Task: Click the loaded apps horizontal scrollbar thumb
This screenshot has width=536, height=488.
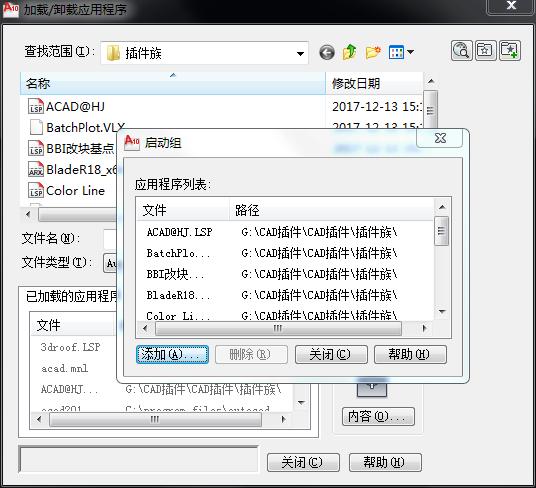Action: (155, 419)
